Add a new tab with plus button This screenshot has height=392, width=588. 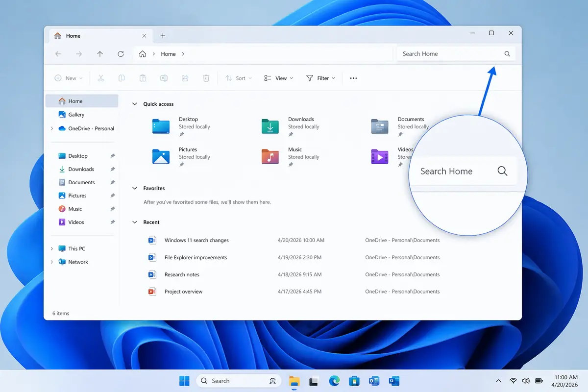[x=163, y=36]
